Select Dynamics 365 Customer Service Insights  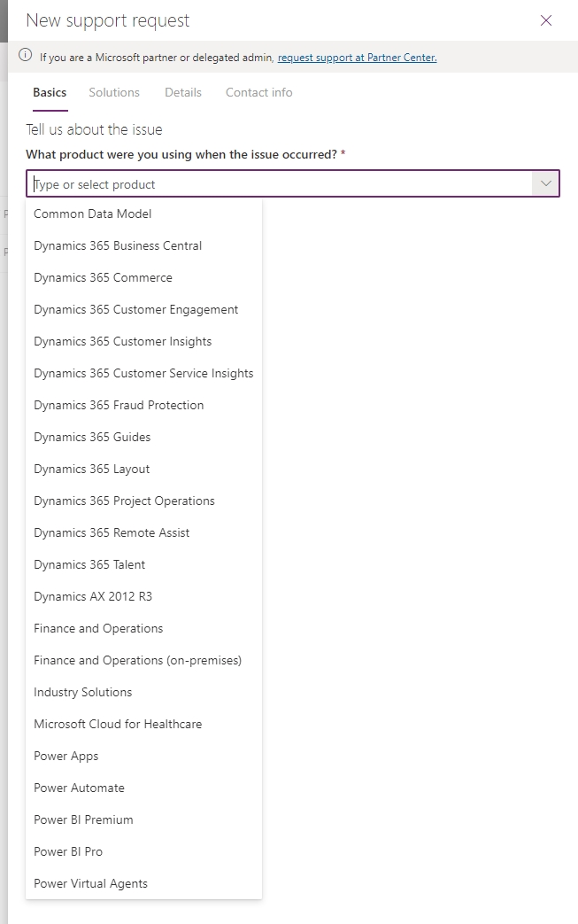pyautogui.click(x=143, y=373)
